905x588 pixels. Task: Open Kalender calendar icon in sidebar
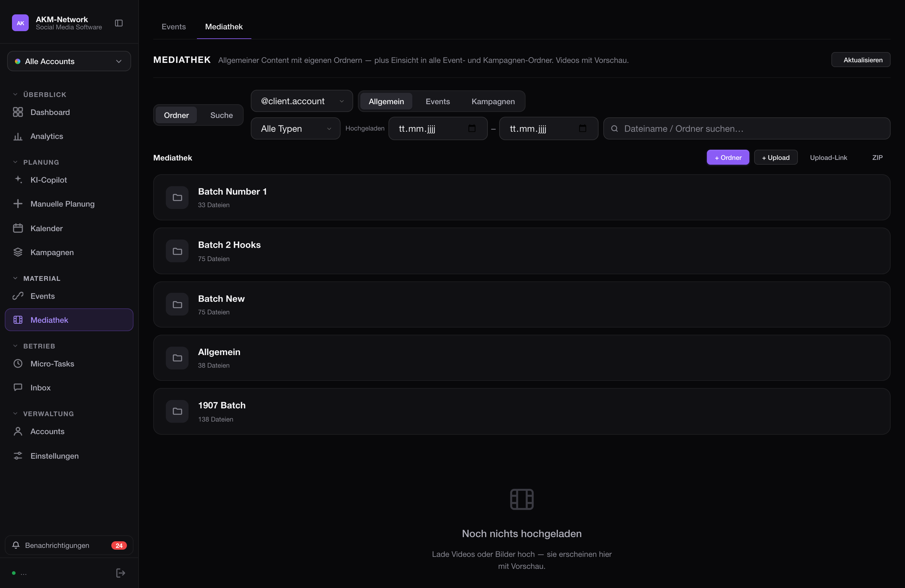(18, 228)
